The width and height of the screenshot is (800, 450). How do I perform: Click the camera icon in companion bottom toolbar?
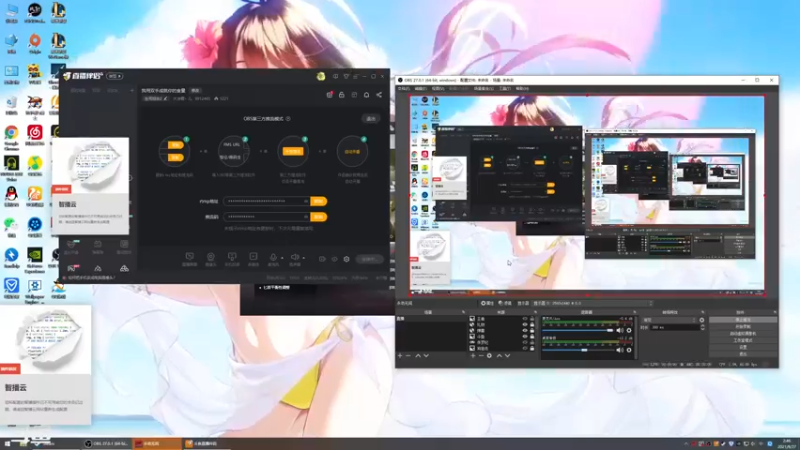(x=211, y=257)
